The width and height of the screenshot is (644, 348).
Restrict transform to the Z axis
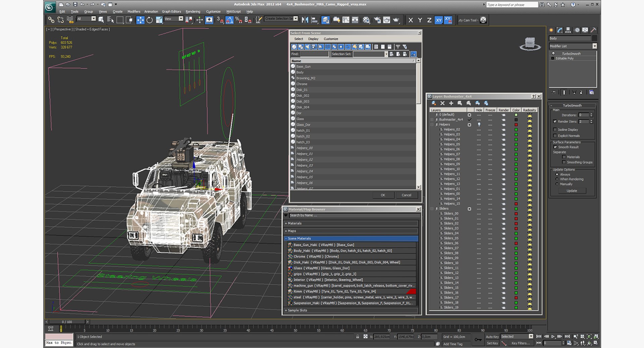(429, 20)
